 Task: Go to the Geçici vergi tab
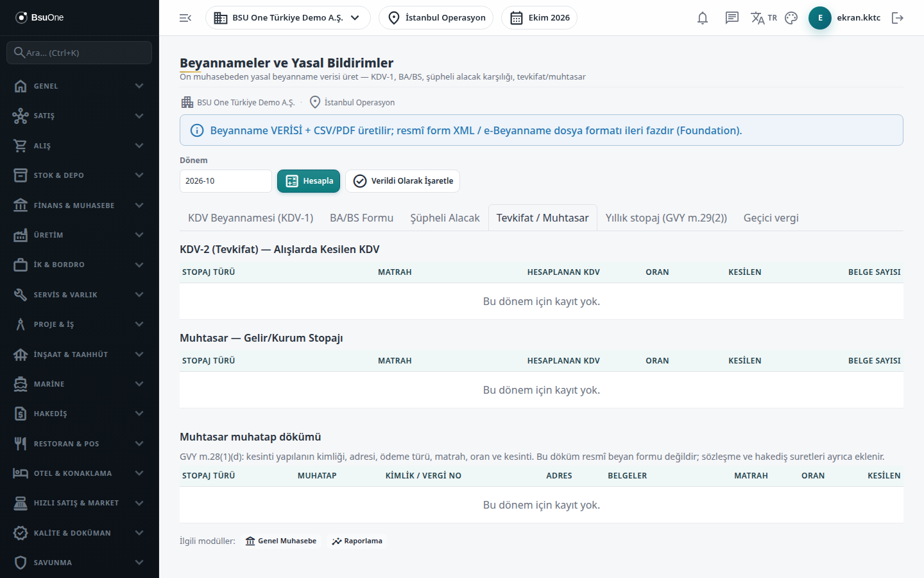click(771, 218)
